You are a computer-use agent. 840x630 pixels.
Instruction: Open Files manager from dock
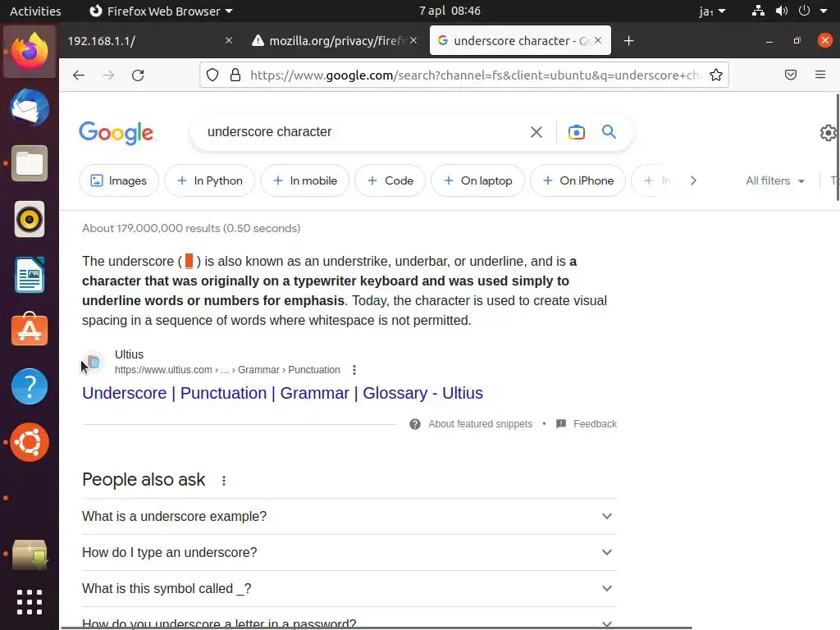point(30,163)
